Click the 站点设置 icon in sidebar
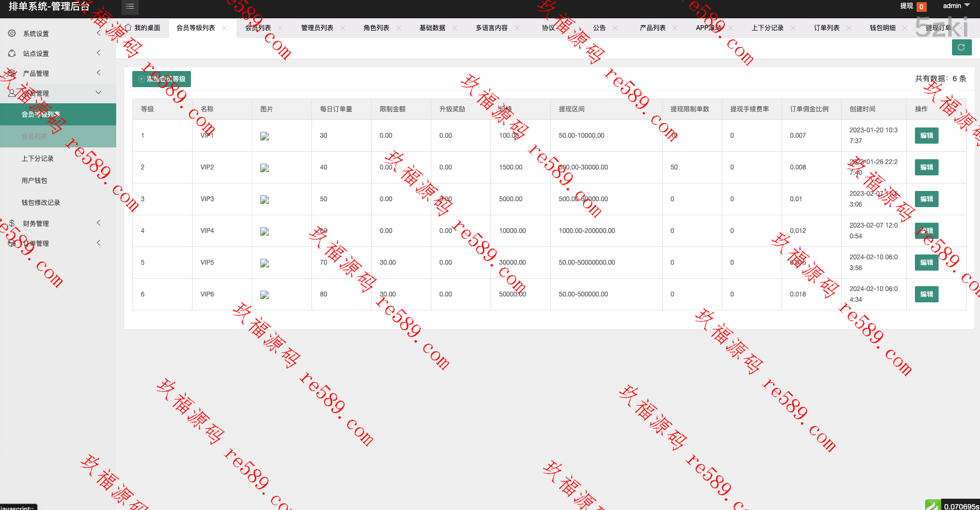 (x=12, y=53)
